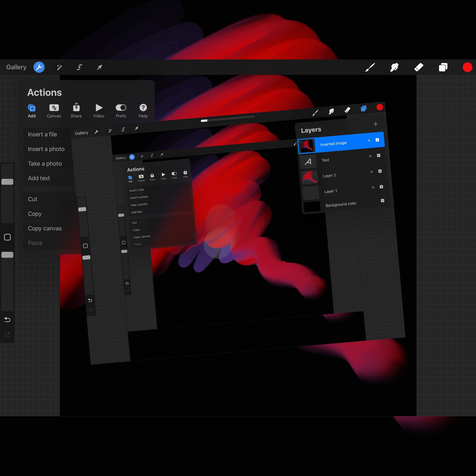Toggle visibility checkbox of Layer 1
Screen dimensions: 476x476
tap(381, 187)
